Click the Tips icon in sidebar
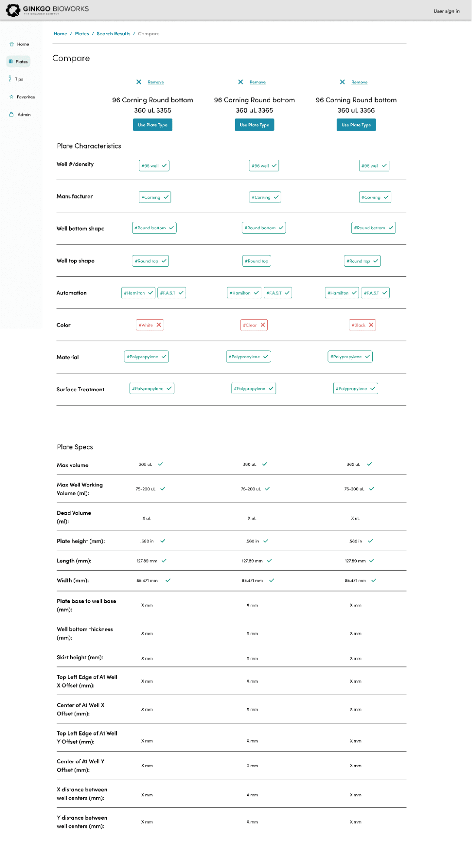This screenshot has height=868, width=472. (10, 79)
